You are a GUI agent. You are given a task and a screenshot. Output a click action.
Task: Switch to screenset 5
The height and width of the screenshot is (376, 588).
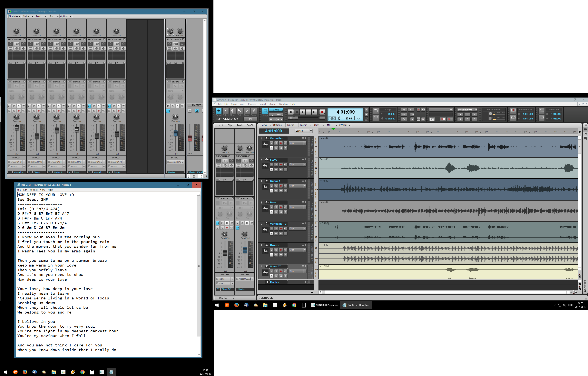coord(467,119)
